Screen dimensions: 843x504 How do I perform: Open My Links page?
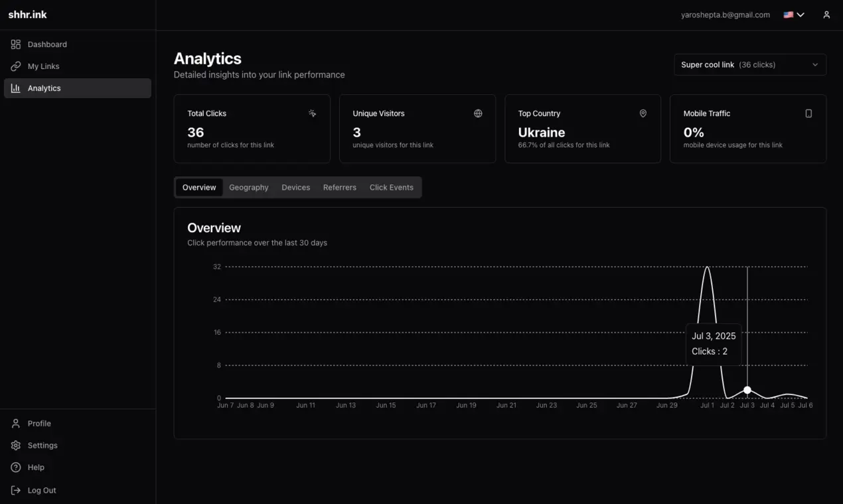pyautogui.click(x=78, y=66)
